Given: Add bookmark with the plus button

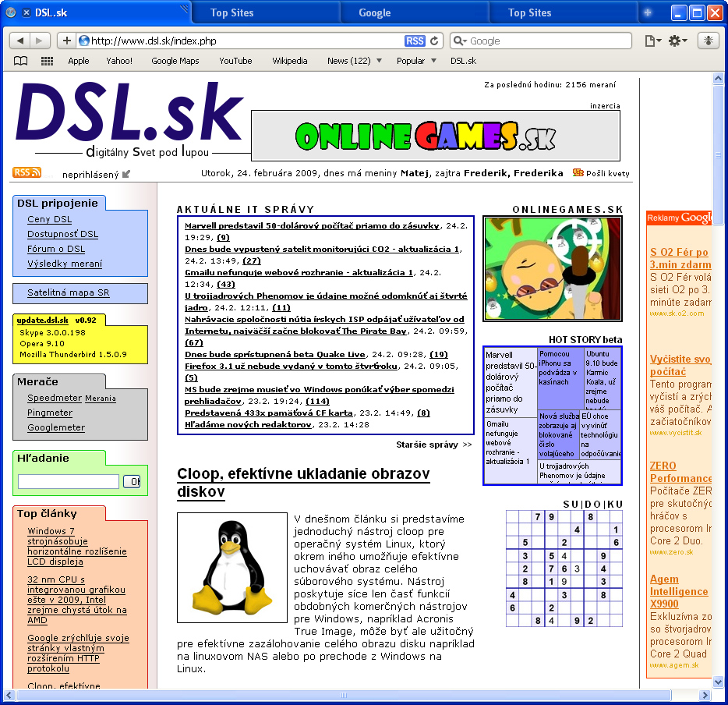Looking at the screenshot, I should [67, 41].
